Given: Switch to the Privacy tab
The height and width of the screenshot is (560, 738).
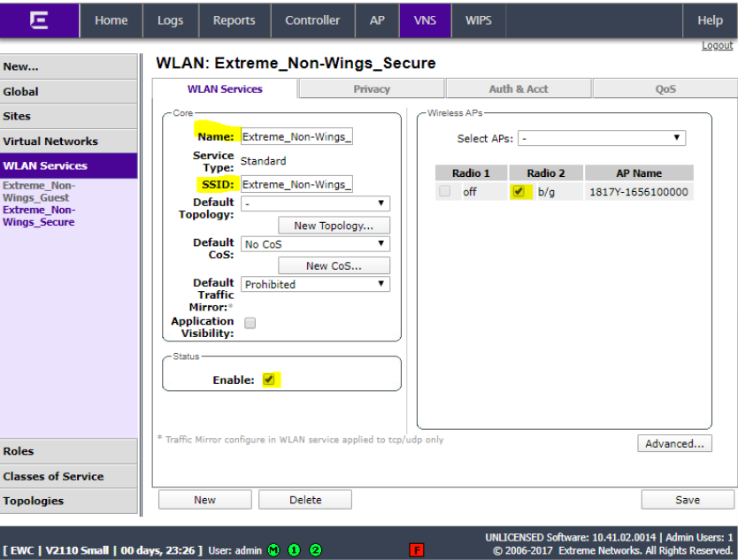Looking at the screenshot, I should 372,89.
